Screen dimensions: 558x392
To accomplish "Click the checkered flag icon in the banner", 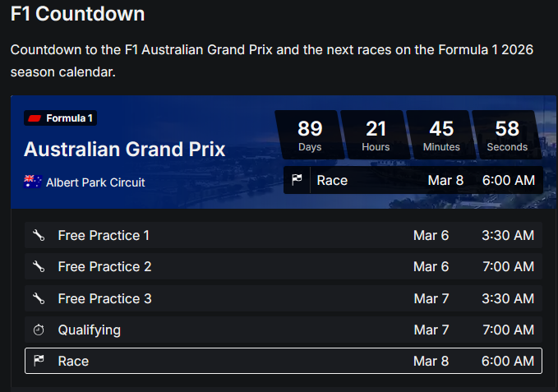I will click(297, 180).
